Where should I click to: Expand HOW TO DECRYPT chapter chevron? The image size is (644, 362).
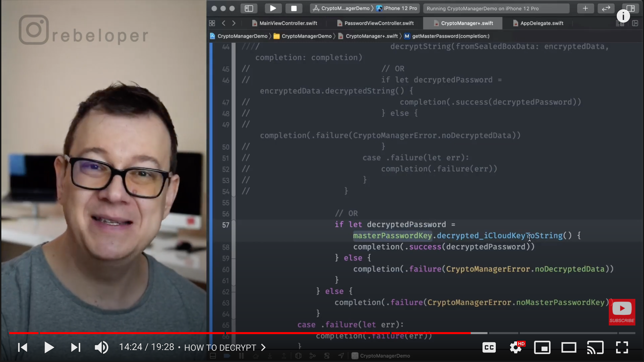pyautogui.click(x=264, y=347)
